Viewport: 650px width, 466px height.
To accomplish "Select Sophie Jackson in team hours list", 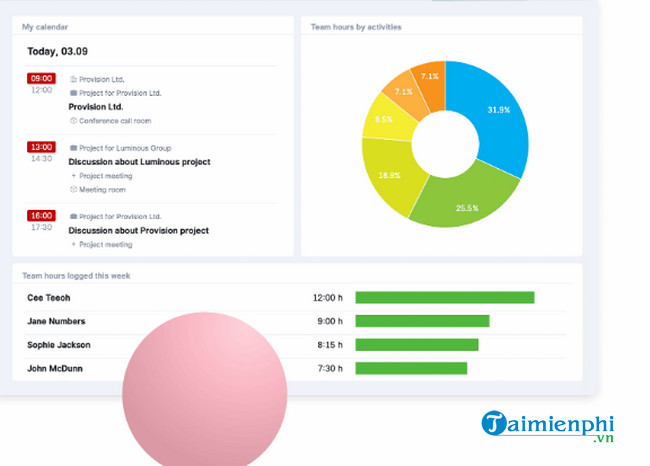I will point(59,345).
